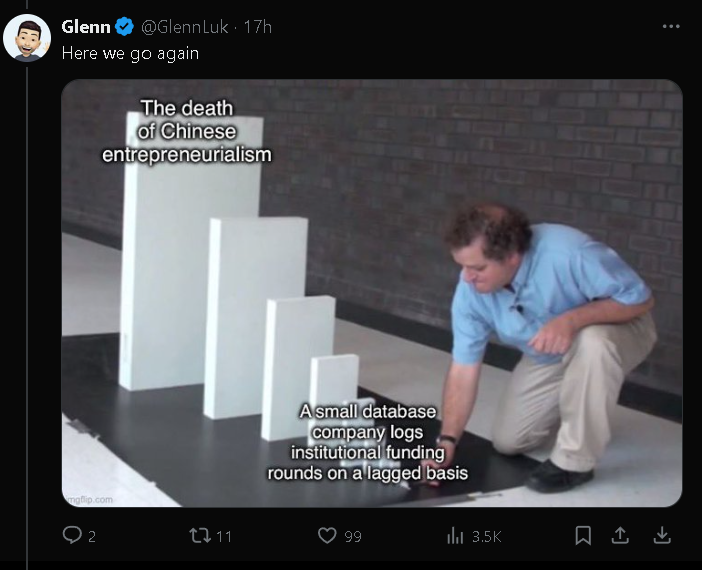Click the imgflip.com watermark on the meme
The height and width of the screenshot is (570, 702).
[x=89, y=498]
